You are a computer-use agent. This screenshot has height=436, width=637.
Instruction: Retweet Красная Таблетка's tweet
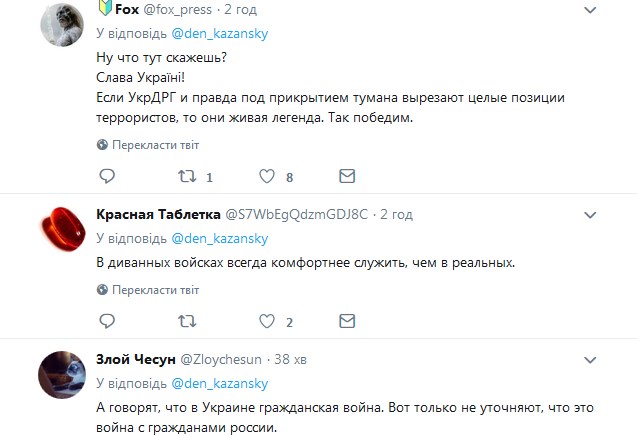click(186, 322)
